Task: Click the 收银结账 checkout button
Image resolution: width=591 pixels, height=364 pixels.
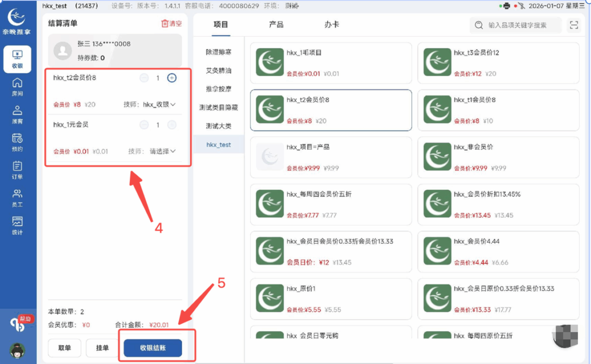Action: tap(153, 348)
